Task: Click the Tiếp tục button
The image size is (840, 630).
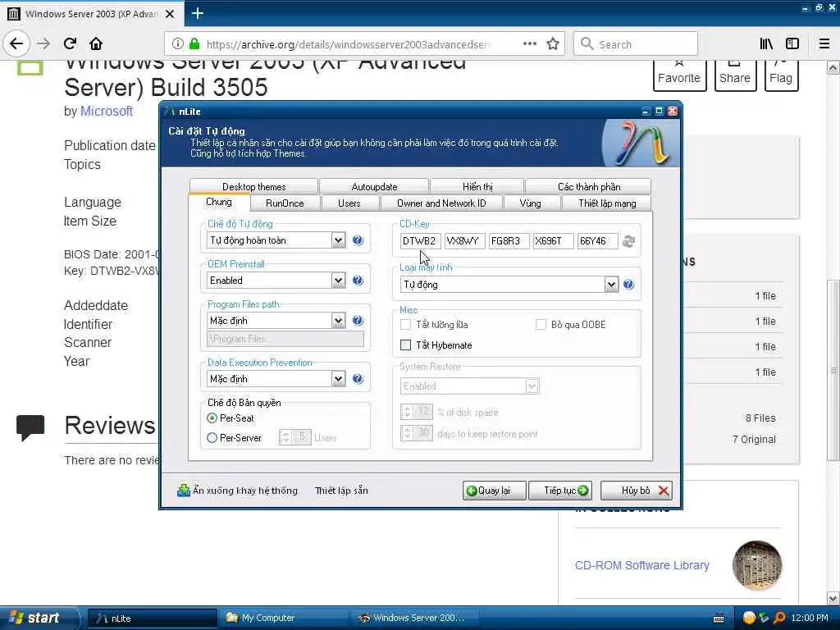Action: tap(560, 491)
